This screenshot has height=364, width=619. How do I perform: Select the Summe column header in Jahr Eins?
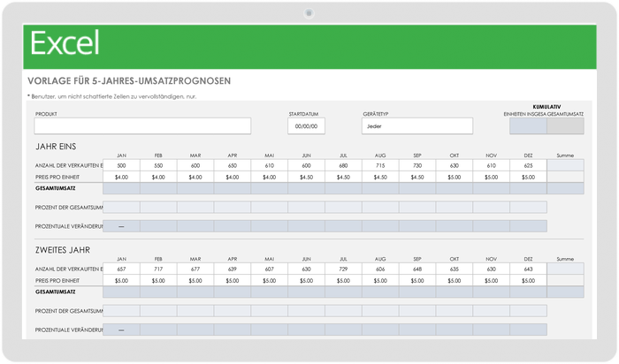pos(565,155)
